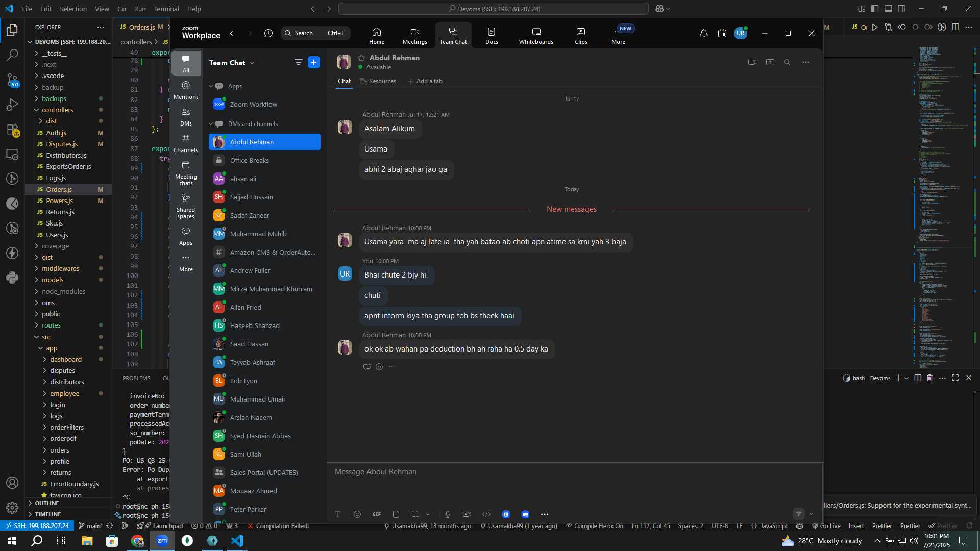Click the Zoom Search box

click(x=315, y=33)
